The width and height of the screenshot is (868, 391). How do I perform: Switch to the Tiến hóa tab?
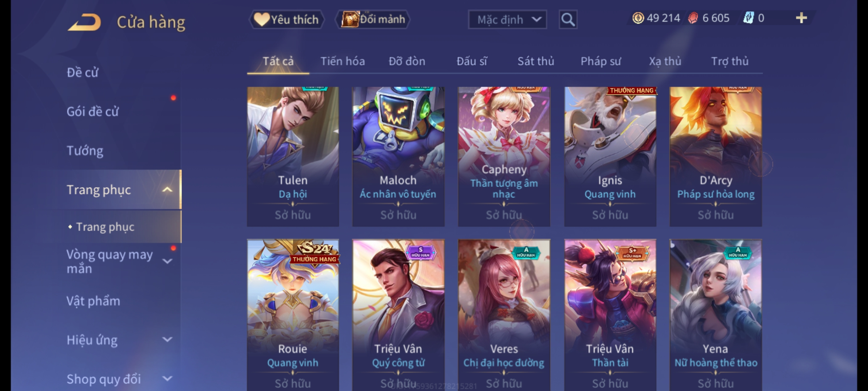coord(342,62)
